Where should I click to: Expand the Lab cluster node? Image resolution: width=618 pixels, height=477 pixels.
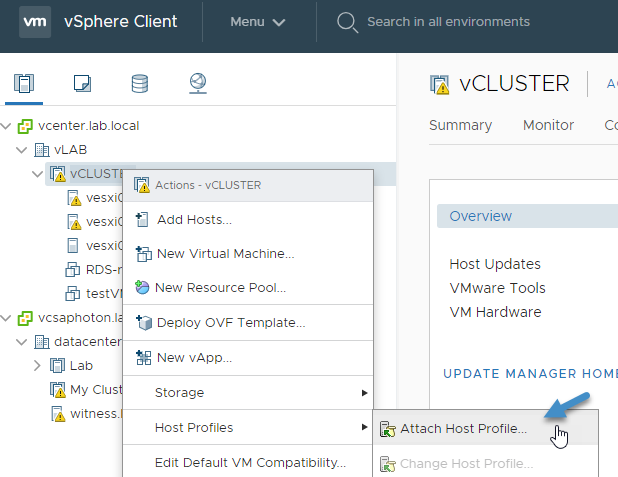[x=37, y=365]
